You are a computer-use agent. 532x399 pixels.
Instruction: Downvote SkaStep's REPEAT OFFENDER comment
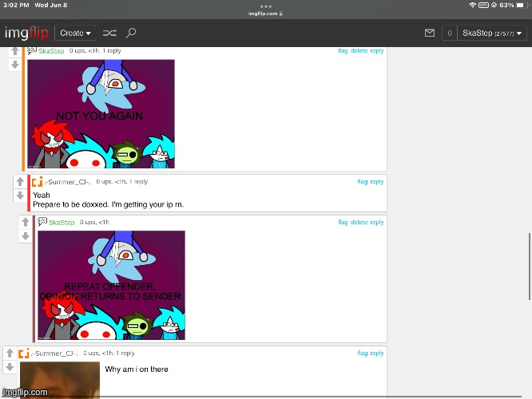coord(26,236)
